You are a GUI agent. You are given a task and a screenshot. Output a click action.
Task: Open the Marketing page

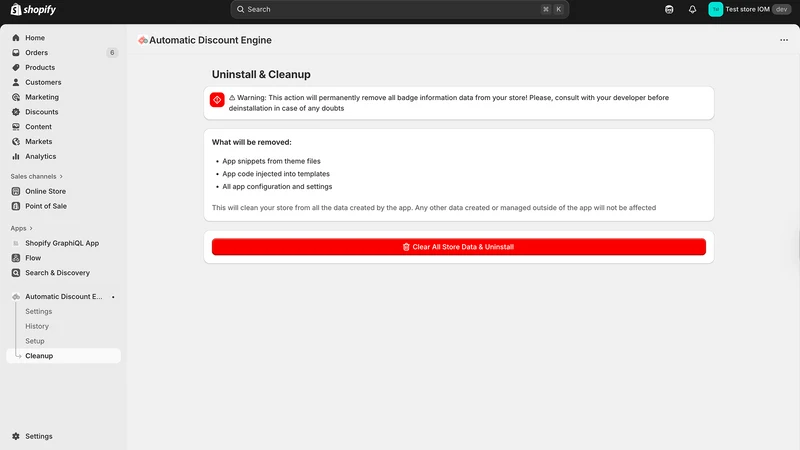coord(42,97)
